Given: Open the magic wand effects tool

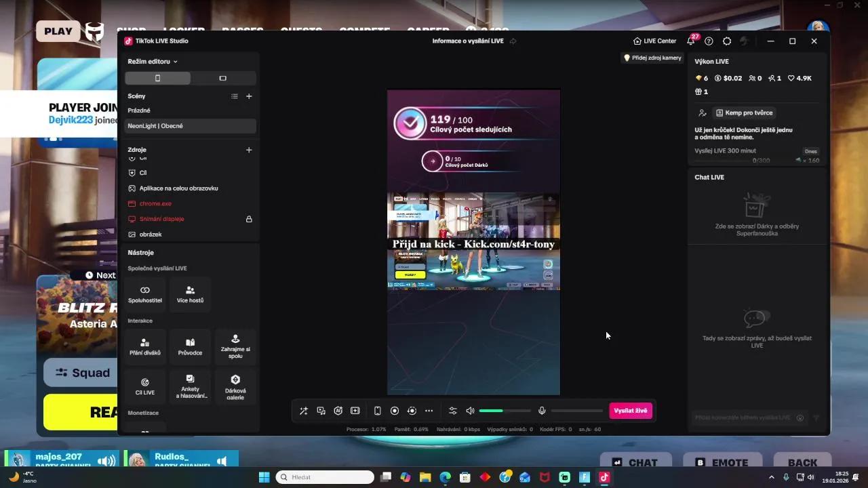Looking at the screenshot, I should (x=303, y=411).
